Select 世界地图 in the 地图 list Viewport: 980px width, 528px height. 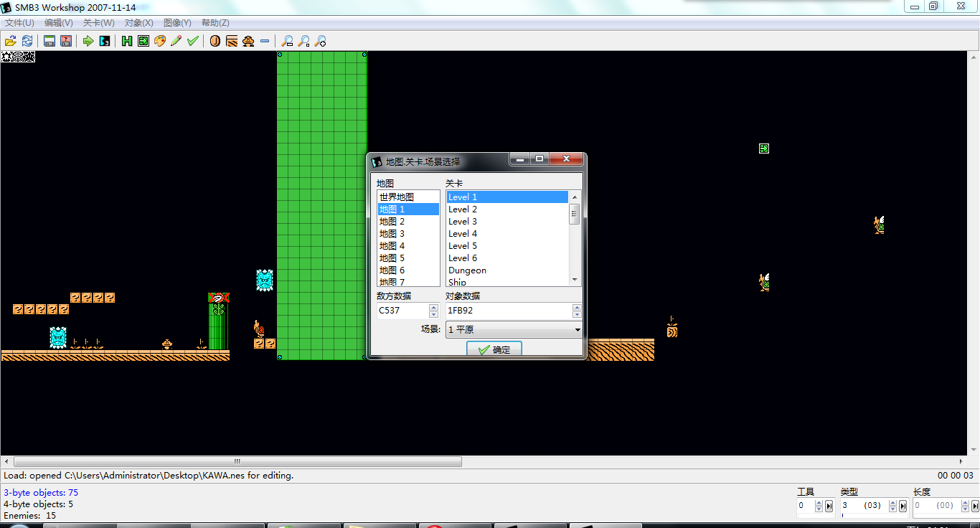pyautogui.click(x=408, y=197)
